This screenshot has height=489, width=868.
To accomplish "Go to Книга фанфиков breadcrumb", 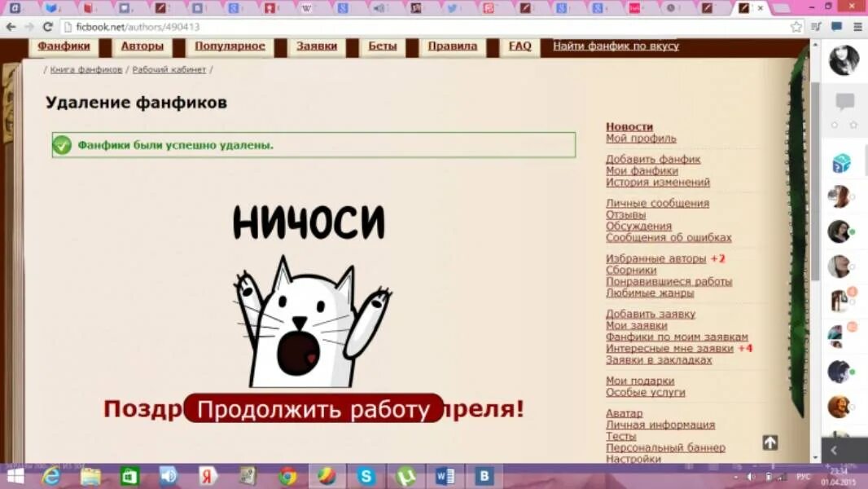I will coord(85,69).
